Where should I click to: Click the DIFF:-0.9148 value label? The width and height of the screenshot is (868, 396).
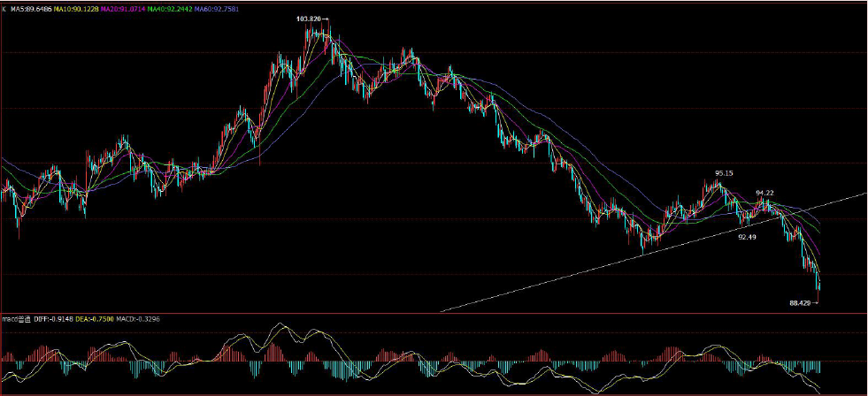coord(54,319)
